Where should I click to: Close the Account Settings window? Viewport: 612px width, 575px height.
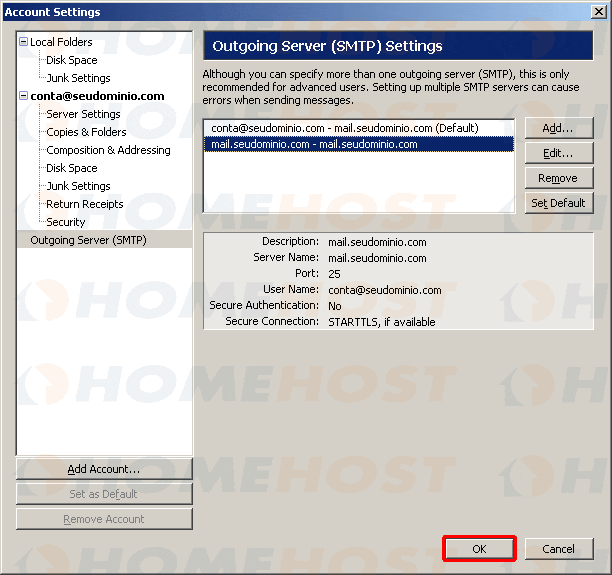click(598, 12)
